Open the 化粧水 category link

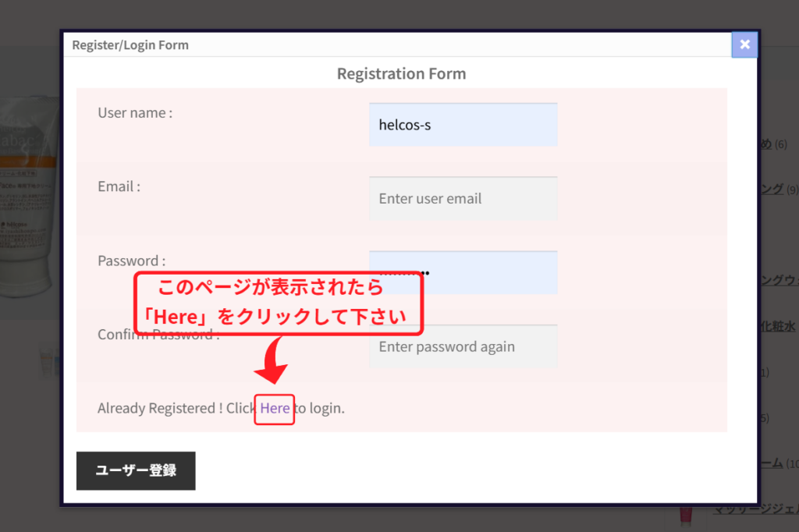(x=778, y=326)
